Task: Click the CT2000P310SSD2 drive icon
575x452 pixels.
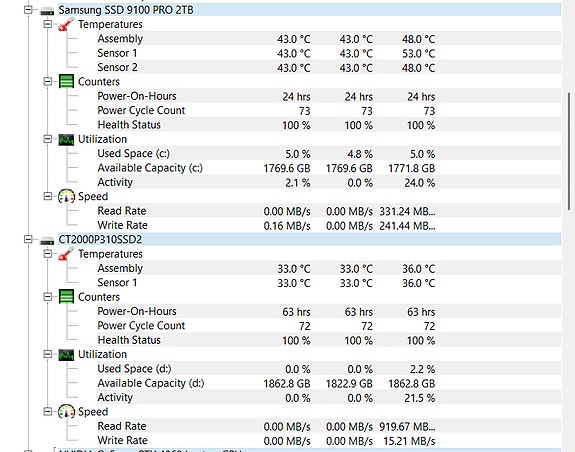Action: click(x=47, y=240)
